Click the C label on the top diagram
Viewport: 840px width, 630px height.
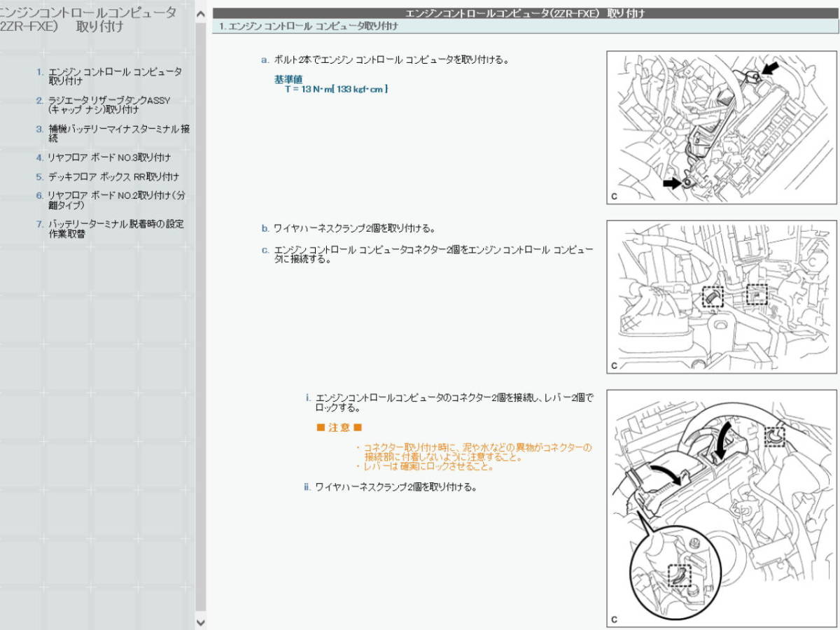click(x=615, y=197)
